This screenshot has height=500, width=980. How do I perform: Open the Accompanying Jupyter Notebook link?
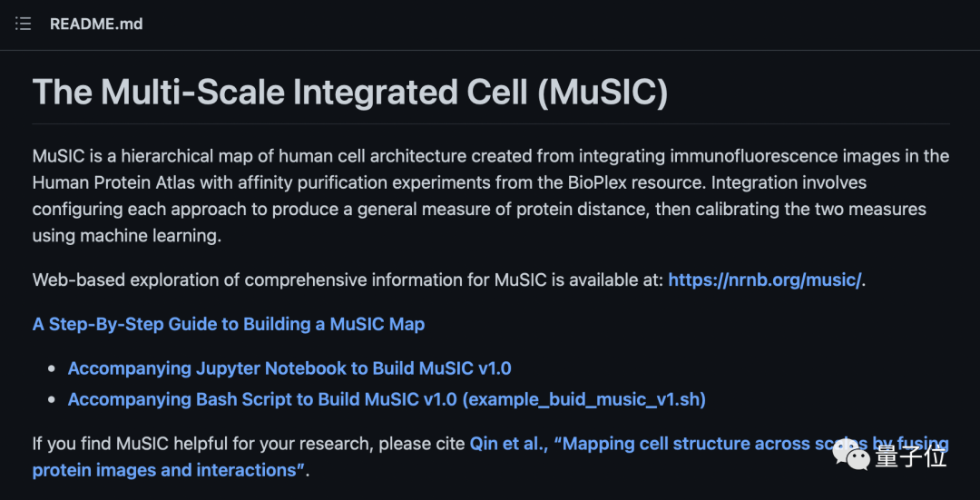289,368
